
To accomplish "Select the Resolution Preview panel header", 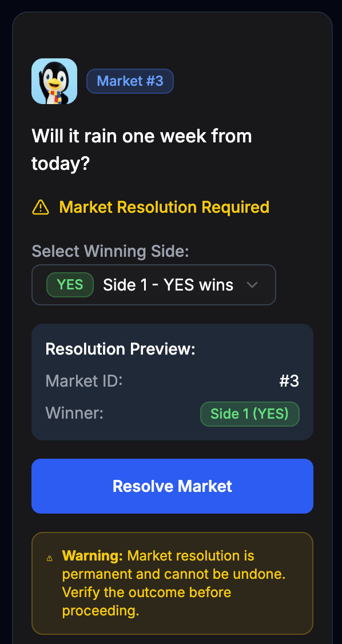I will (120, 349).
